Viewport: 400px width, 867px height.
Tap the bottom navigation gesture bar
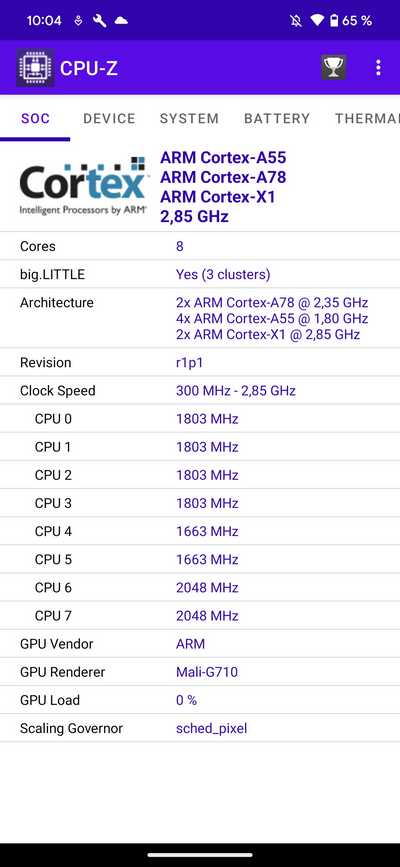pyautogui.click(x=200, y=855)
